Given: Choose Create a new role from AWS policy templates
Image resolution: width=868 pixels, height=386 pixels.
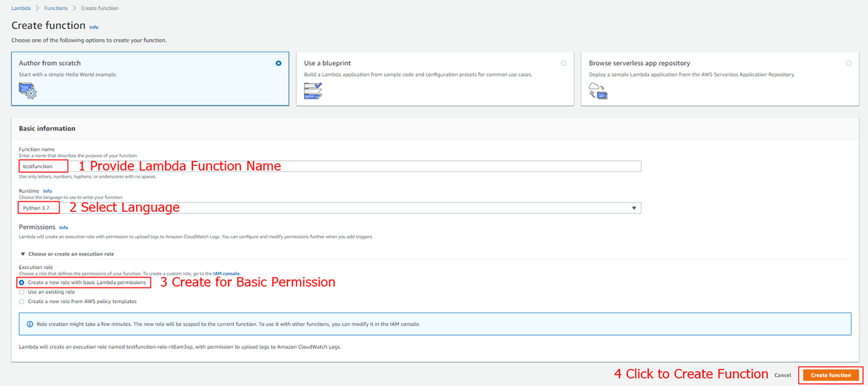Looking at the screenshot, I should coord(22,301).
